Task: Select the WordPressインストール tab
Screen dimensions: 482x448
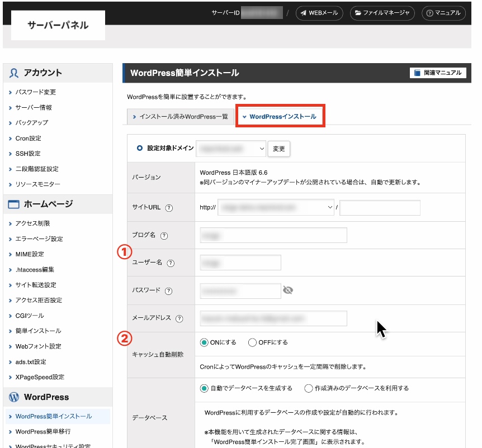Action: click(280, 117)
